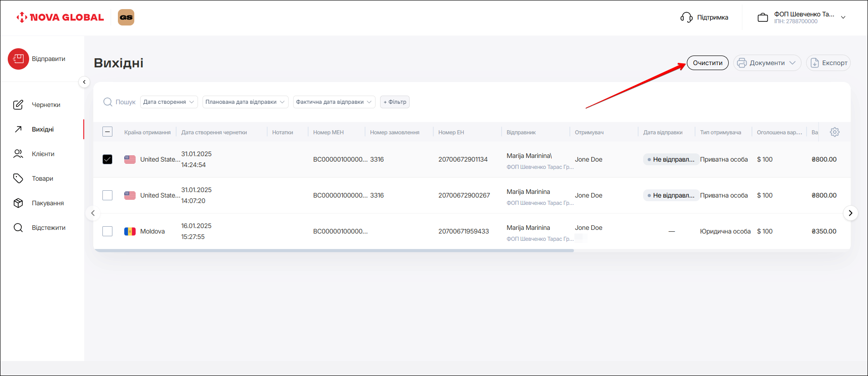
Task: Click the Підтримка headset support icon
Action: tap(686, 17)
